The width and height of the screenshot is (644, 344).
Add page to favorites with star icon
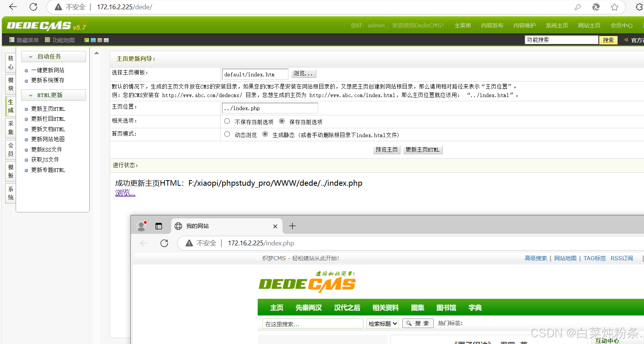coord(614,7)
